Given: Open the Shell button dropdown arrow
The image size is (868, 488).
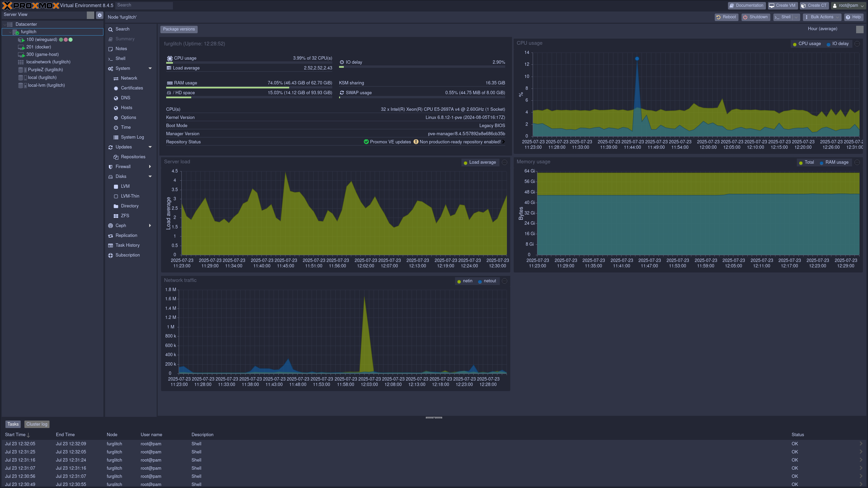Looking at the screenshot, I should click(796, 17).
